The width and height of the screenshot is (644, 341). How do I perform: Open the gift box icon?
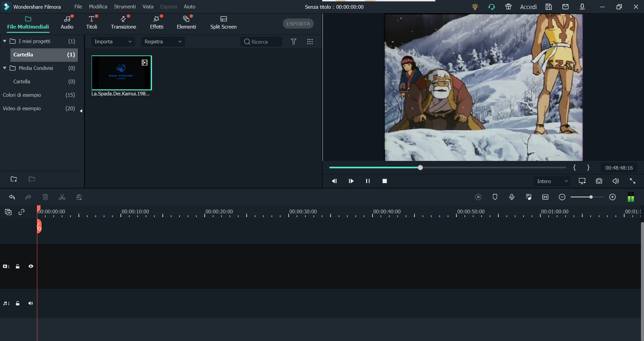pos(508,7)
